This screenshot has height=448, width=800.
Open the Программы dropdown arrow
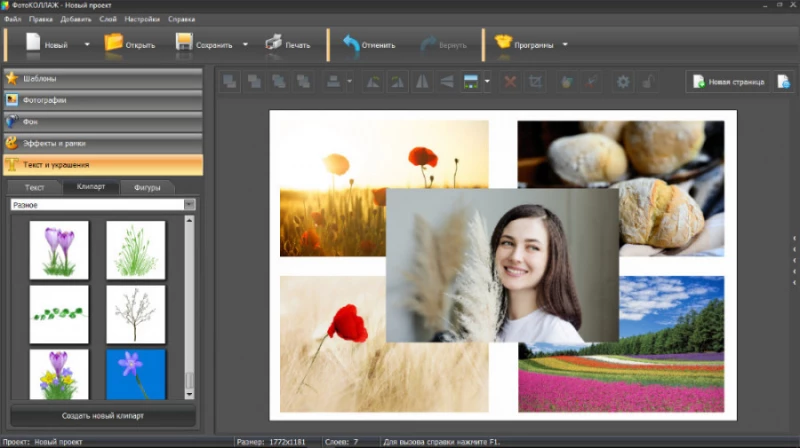(x=565, y=44)
